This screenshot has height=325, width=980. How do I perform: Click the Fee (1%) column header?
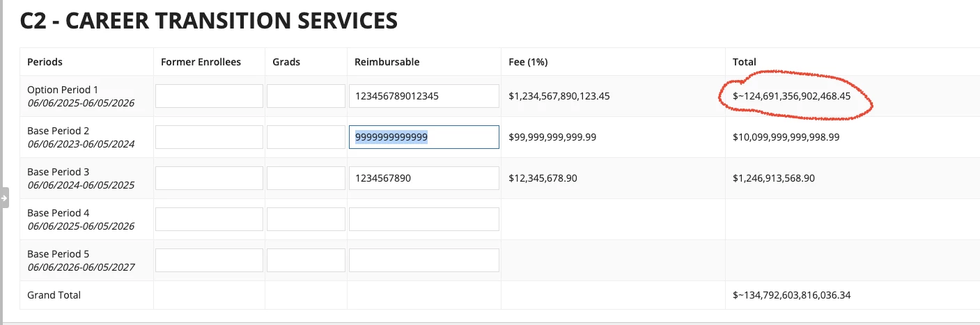(528, 62)
